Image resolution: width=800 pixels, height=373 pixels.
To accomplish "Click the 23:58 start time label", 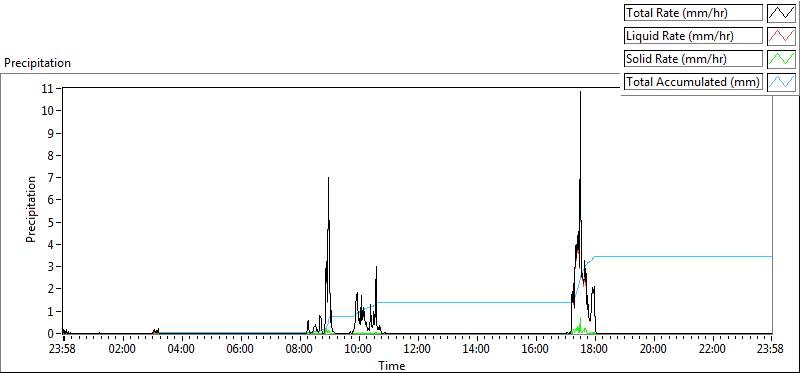I will 63,350.
